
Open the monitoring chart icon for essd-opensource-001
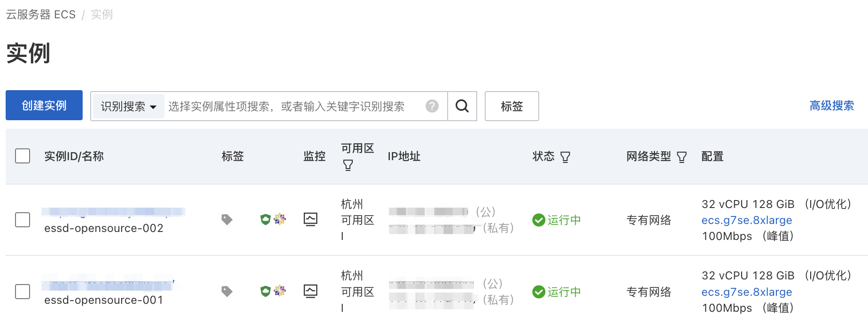310,291
